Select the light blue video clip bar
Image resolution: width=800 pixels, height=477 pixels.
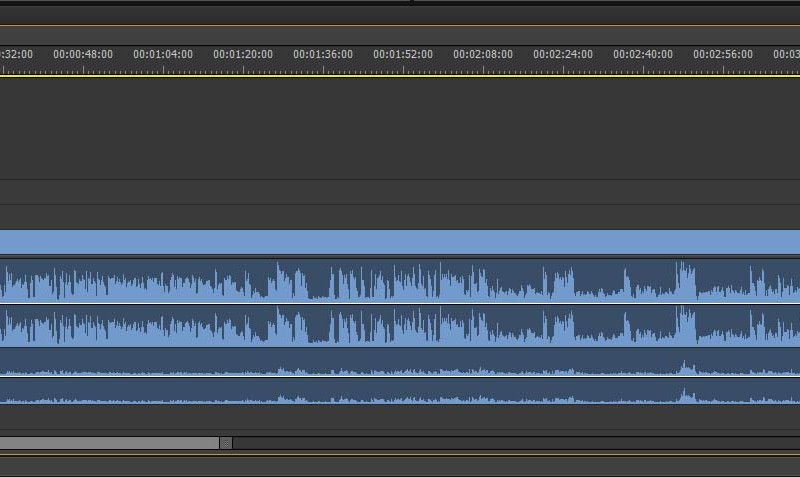pos(400,242)
